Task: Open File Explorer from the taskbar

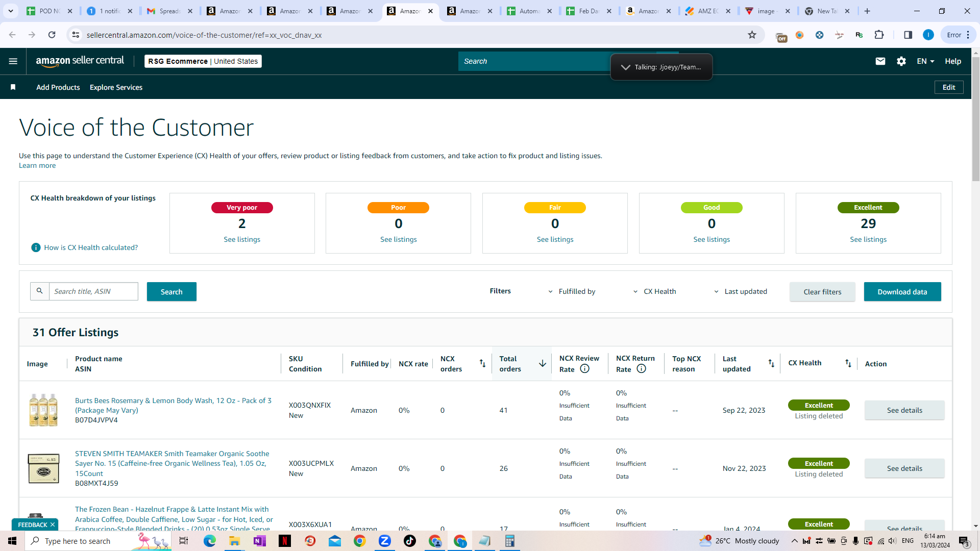Action: coord(234,541)
